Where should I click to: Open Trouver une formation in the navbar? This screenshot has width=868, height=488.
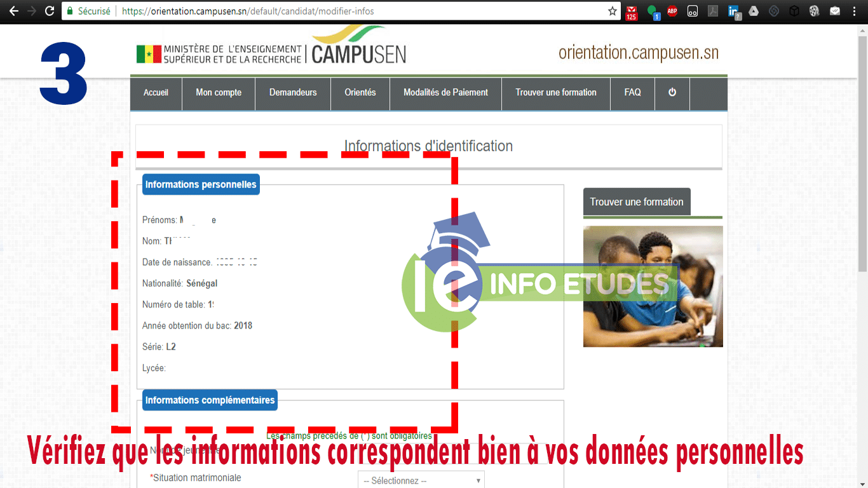coord(556,92)
